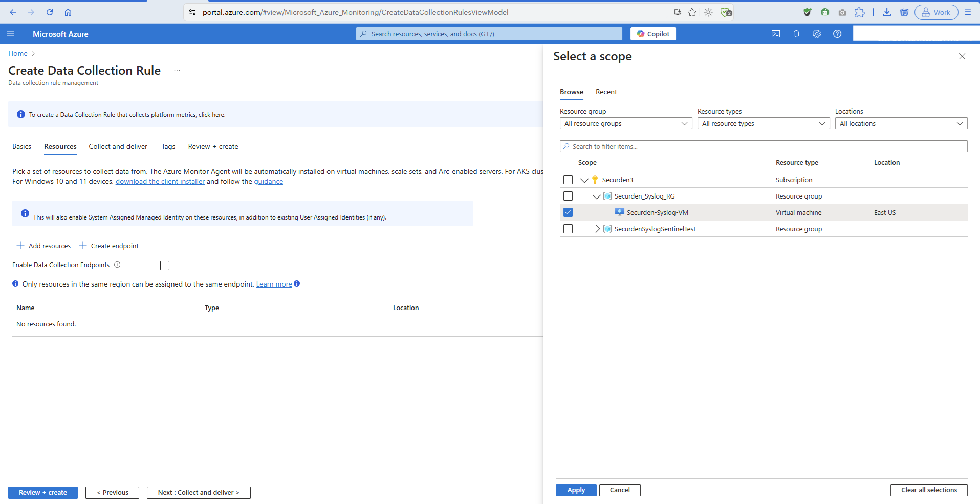
Task: Open the Learn more link
Action: tap(274, 284)
